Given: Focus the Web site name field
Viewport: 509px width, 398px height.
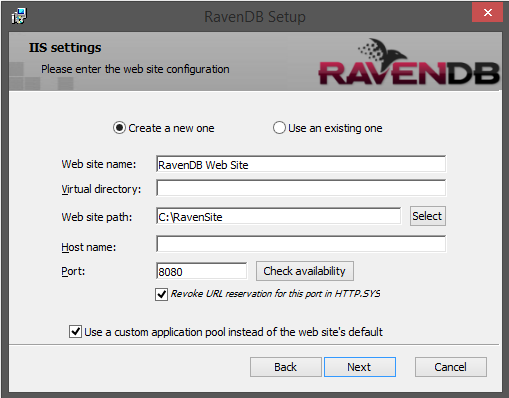Looking at the screenshot, I should (x=301, y=164).
